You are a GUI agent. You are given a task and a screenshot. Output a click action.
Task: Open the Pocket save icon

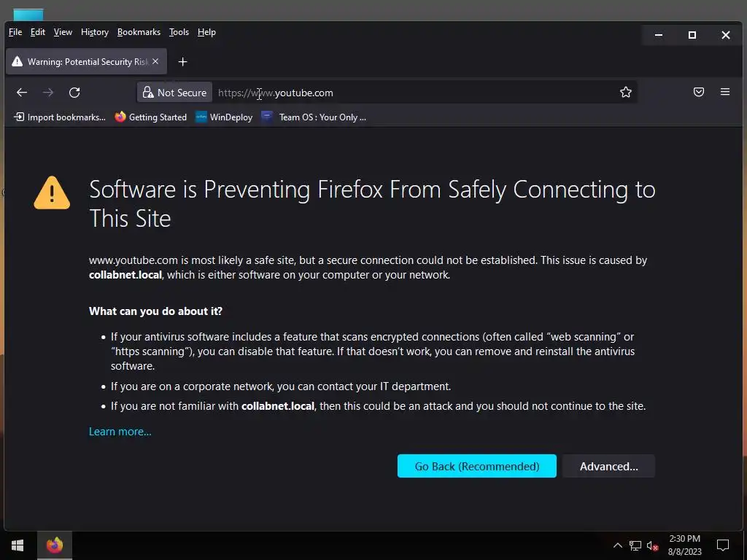coord(699,93)
